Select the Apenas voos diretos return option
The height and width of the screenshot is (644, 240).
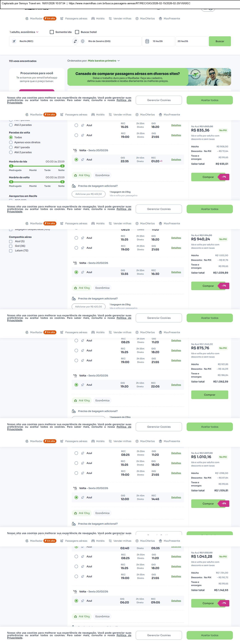pos(11,142)
